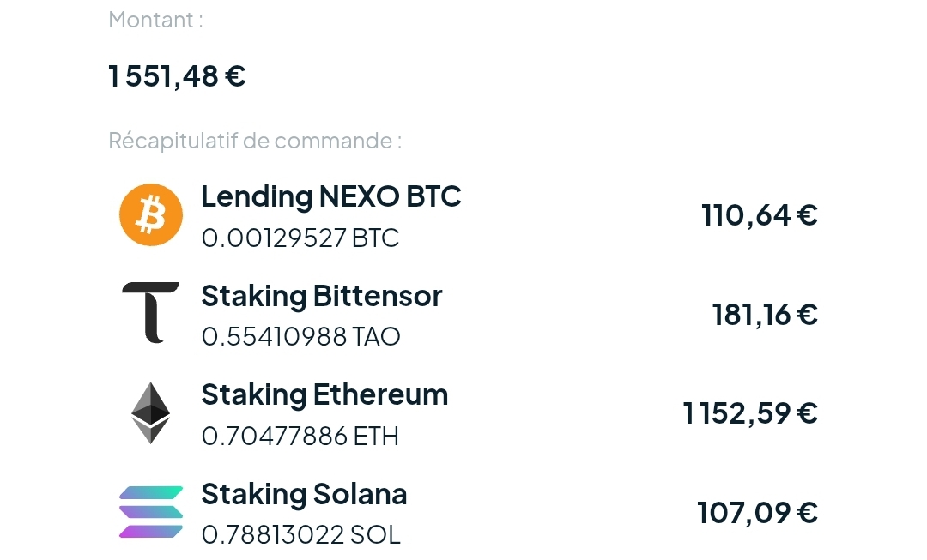927x560 pixels.
Task: Click the Récapitulatif de commande heading
Action: click(255, 141)
